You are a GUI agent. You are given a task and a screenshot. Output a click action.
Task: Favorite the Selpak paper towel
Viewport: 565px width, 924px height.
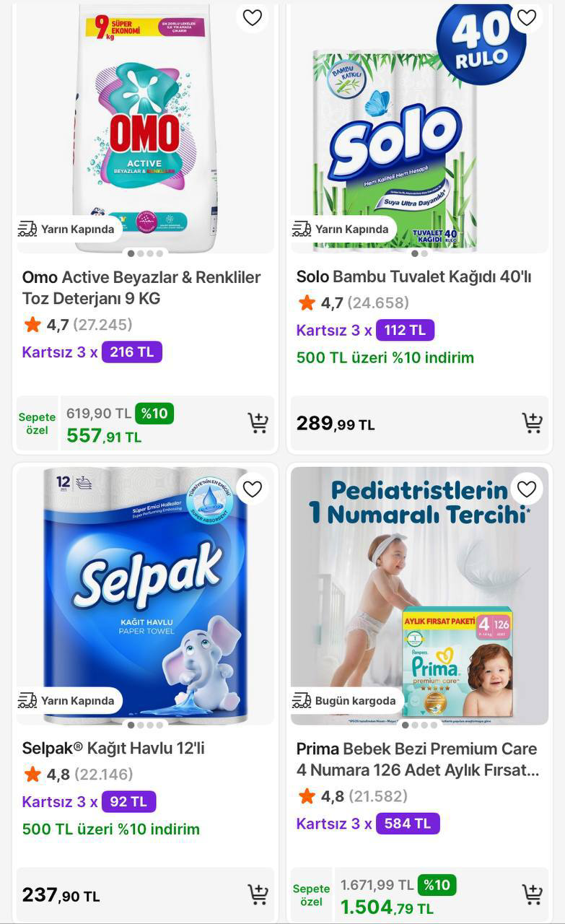click(253, 489)
